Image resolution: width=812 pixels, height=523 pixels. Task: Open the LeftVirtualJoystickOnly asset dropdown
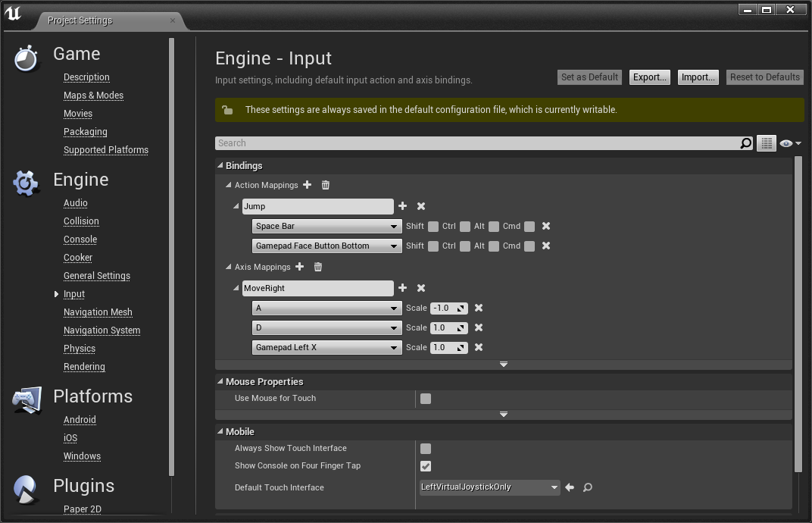(490, 487)
